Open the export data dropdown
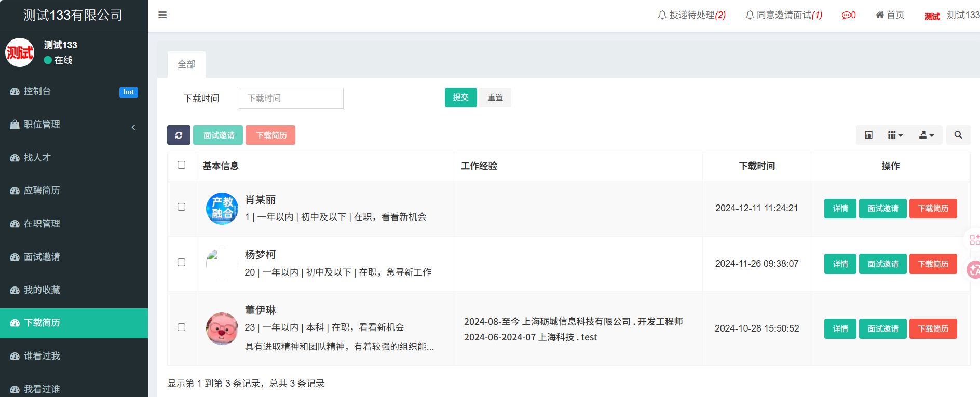The height and width of the screenshot is (397, 980). 926,135
